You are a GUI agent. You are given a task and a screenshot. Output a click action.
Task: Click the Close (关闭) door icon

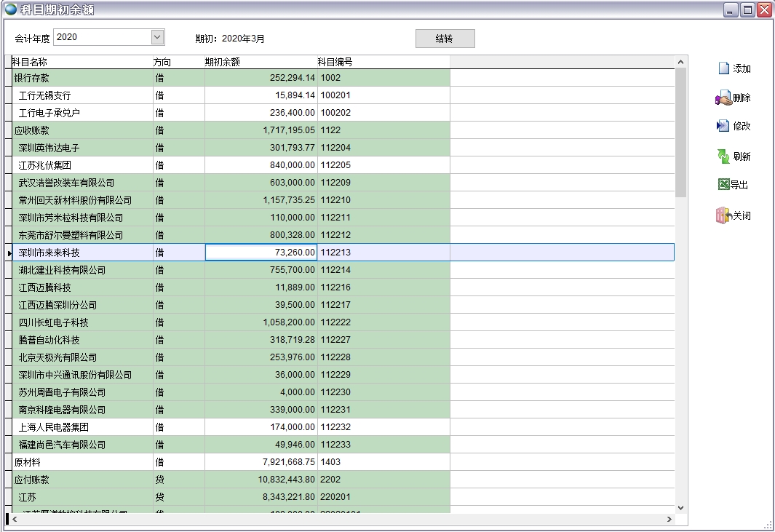click(x=723, y=216)
